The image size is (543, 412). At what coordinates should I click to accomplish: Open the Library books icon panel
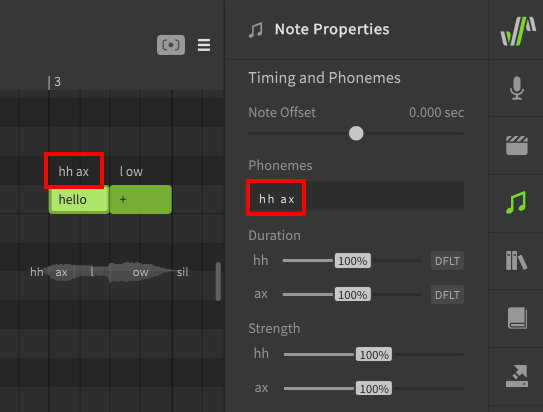(516, 260)
